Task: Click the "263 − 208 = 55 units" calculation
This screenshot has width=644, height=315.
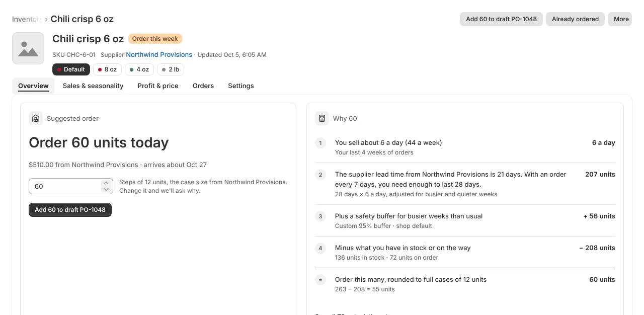Action: 365,289
